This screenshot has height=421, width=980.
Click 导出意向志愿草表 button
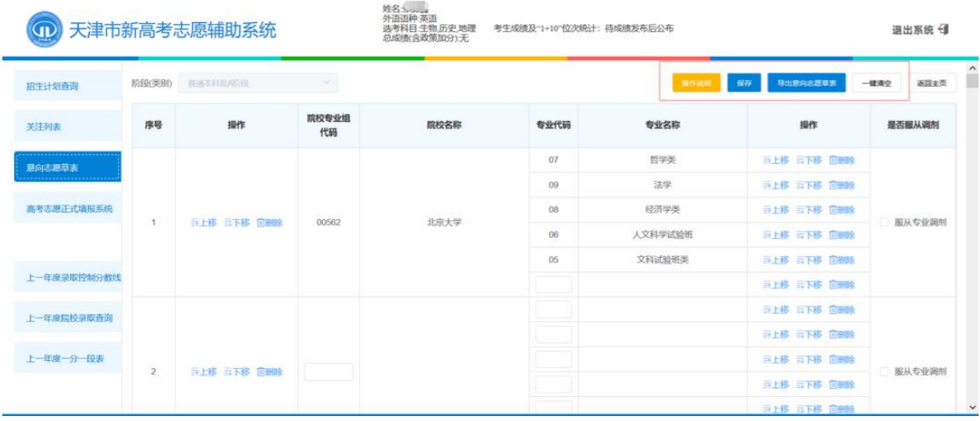coord(806,83)
